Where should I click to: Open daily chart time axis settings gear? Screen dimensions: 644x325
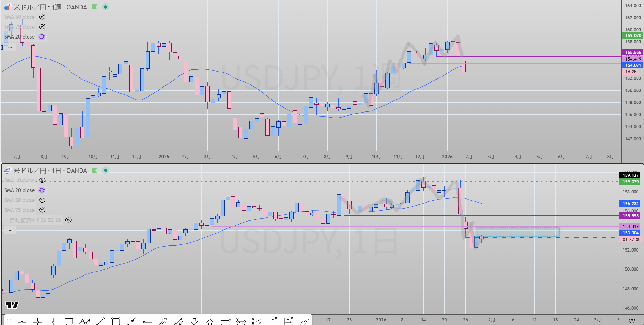pyautogui.click(x=632, y=320)
